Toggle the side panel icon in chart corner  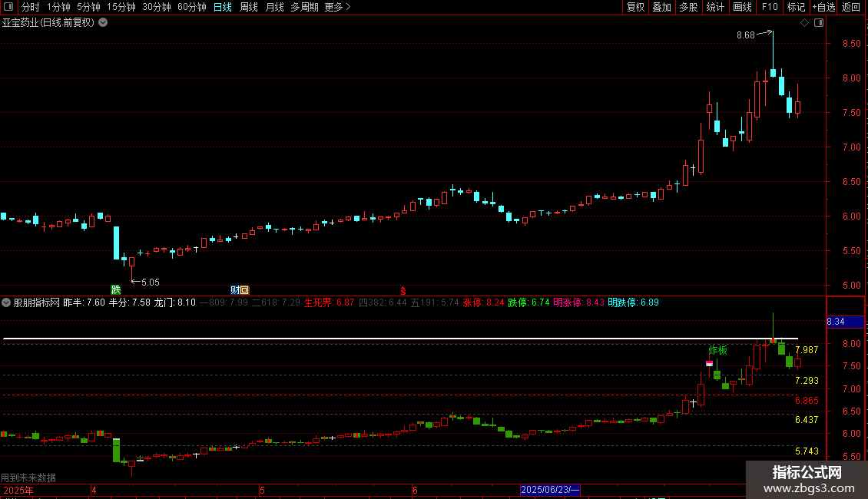[819, 23]
